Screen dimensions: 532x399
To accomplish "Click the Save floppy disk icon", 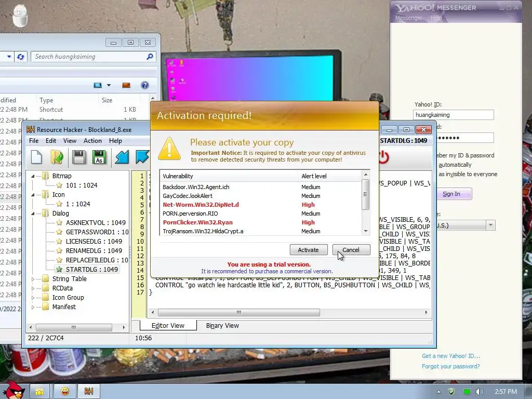I will [79, 157].
